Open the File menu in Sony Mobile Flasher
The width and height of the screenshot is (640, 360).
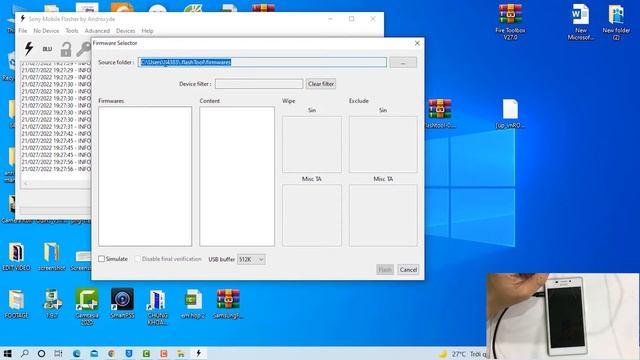22,31
